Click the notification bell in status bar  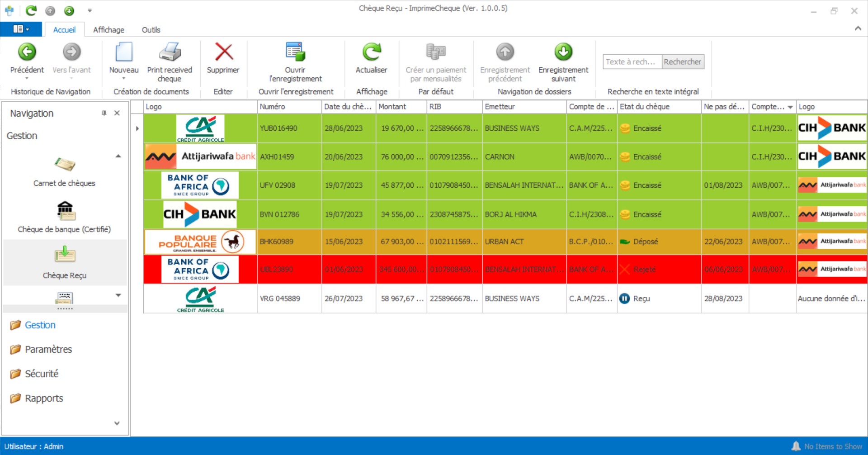796,446
